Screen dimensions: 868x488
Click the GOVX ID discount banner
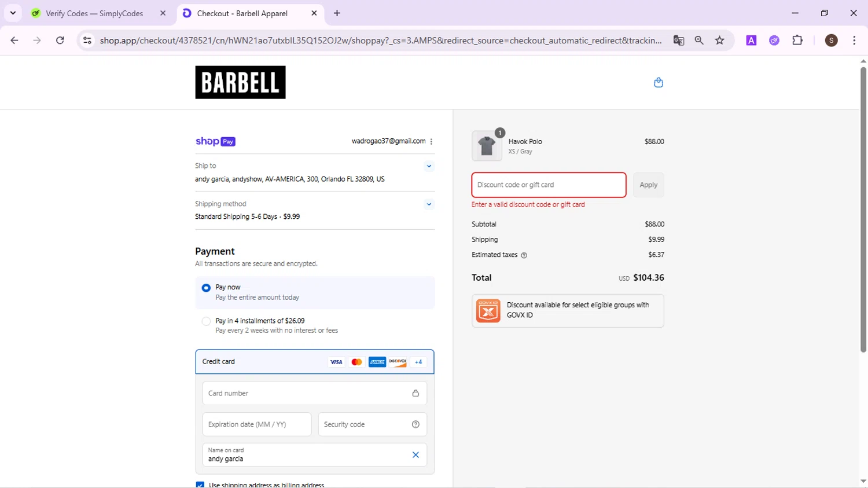(x=568, y=311)
